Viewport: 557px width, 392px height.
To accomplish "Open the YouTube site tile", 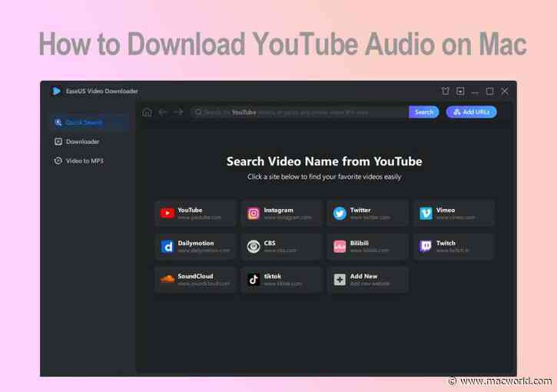I will 196,213.
